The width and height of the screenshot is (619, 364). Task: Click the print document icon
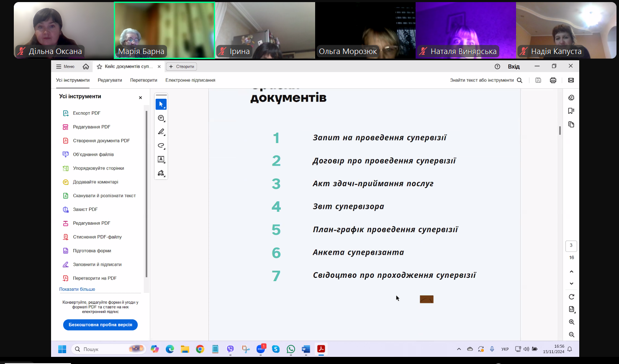(553, 80)
